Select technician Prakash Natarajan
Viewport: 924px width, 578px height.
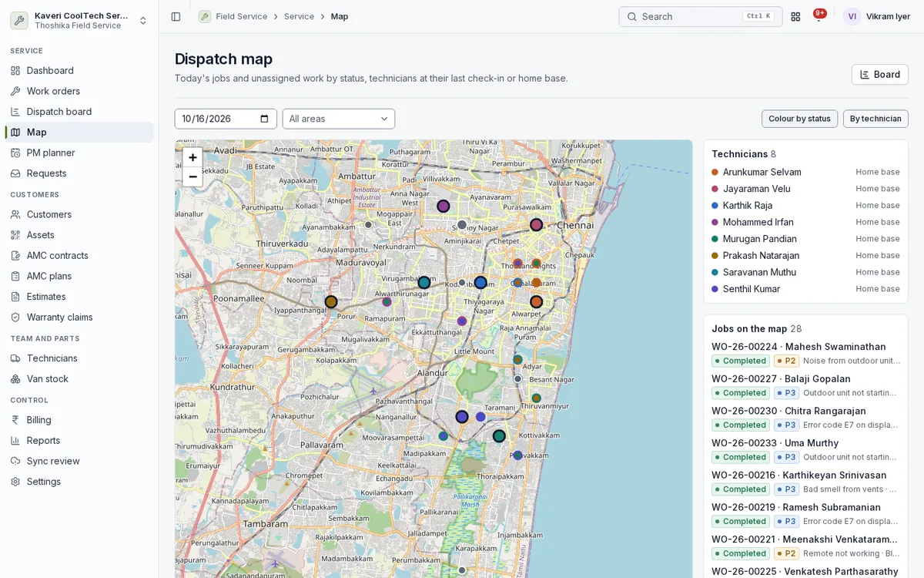tap(805, 256)
